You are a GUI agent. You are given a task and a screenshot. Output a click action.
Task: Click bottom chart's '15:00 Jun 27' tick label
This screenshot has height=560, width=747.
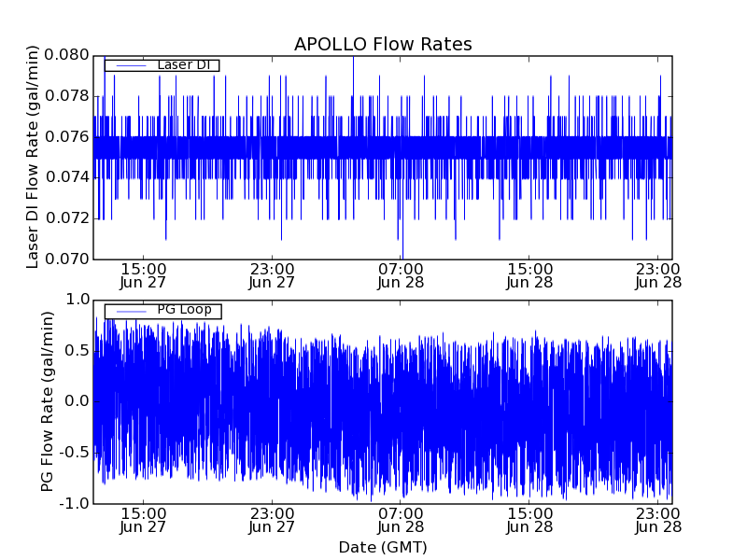(x=143, y=521)
